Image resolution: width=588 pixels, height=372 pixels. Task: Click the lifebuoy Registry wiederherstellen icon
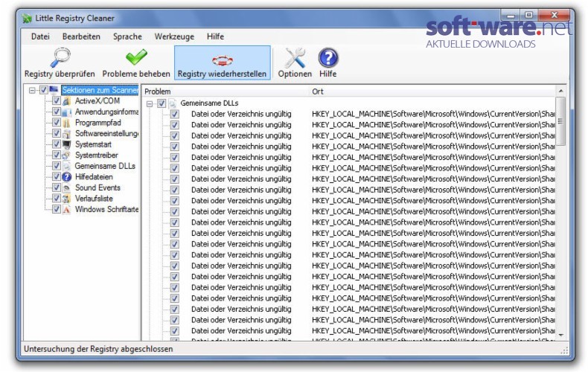click(222, 60)
